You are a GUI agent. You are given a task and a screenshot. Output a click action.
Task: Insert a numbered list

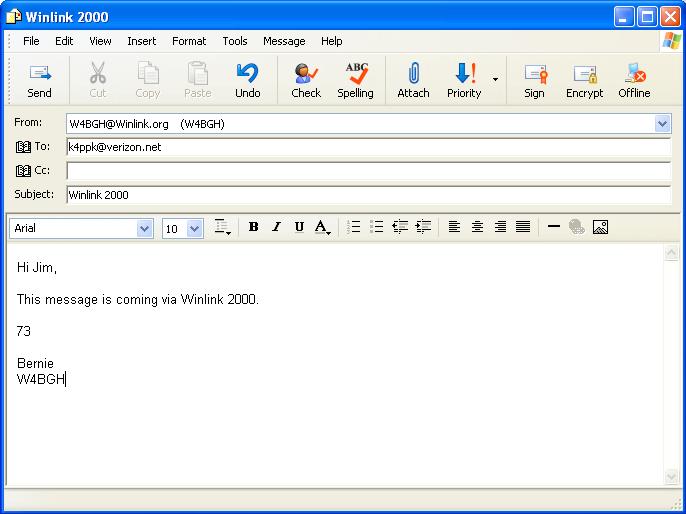tap(353, 227)
